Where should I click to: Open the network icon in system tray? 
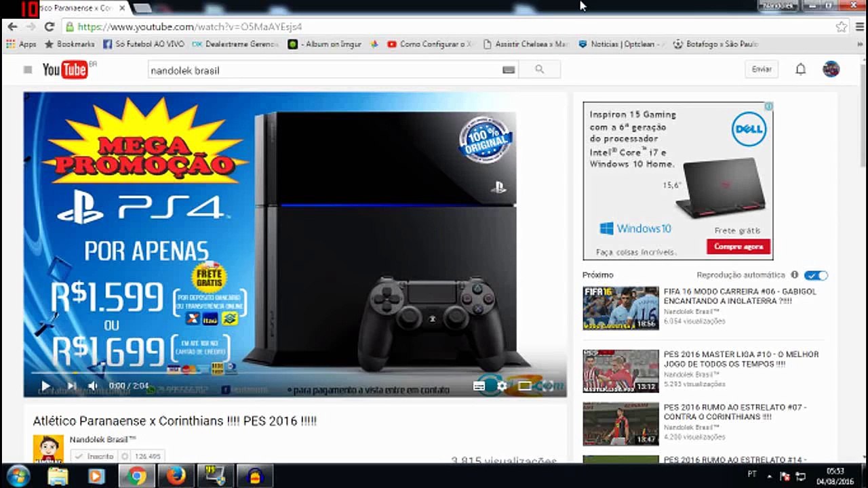point(801,476)
